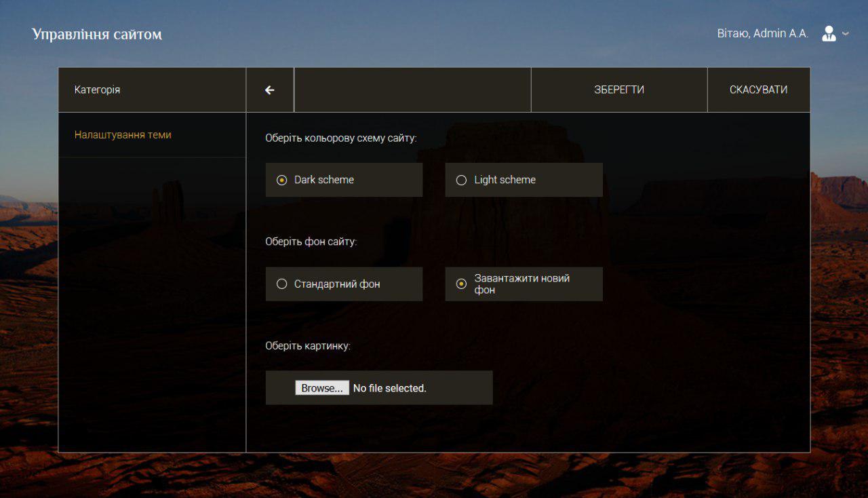Save changes with the ЗБЕРЕГТИ button
868x498 pixels.
point(618,90)
